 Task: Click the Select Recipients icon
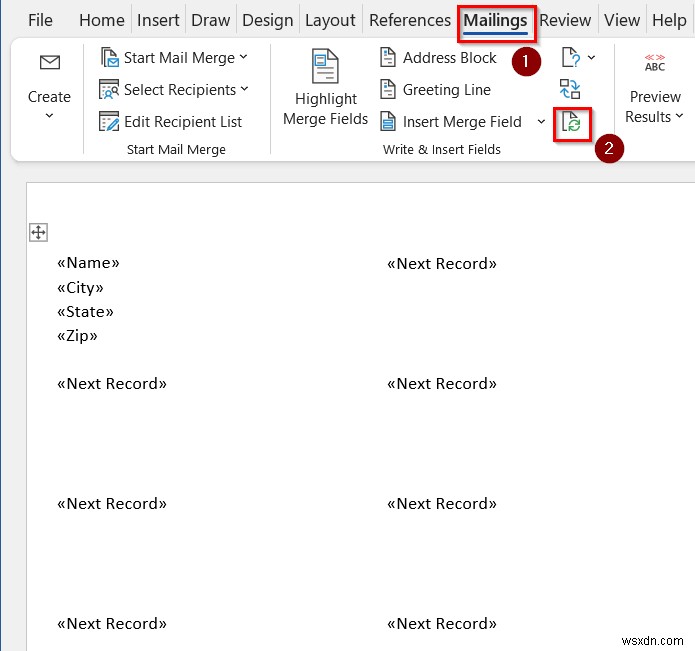(x=109, y=90)
